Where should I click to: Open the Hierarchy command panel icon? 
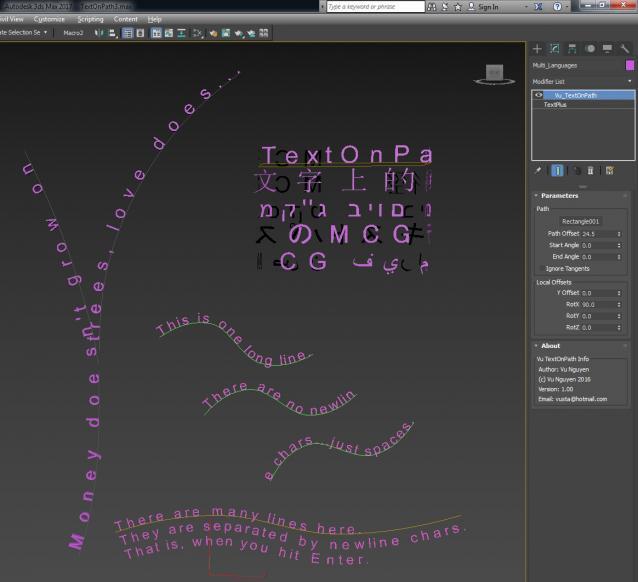[x=572, y=49]
